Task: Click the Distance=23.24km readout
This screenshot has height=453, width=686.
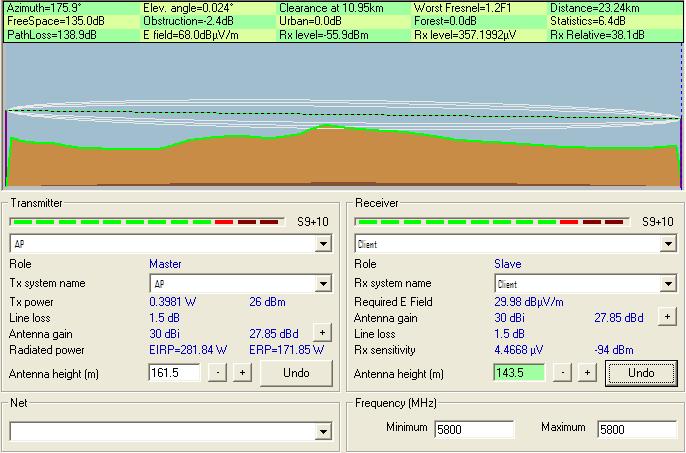Action: point(595,8)
